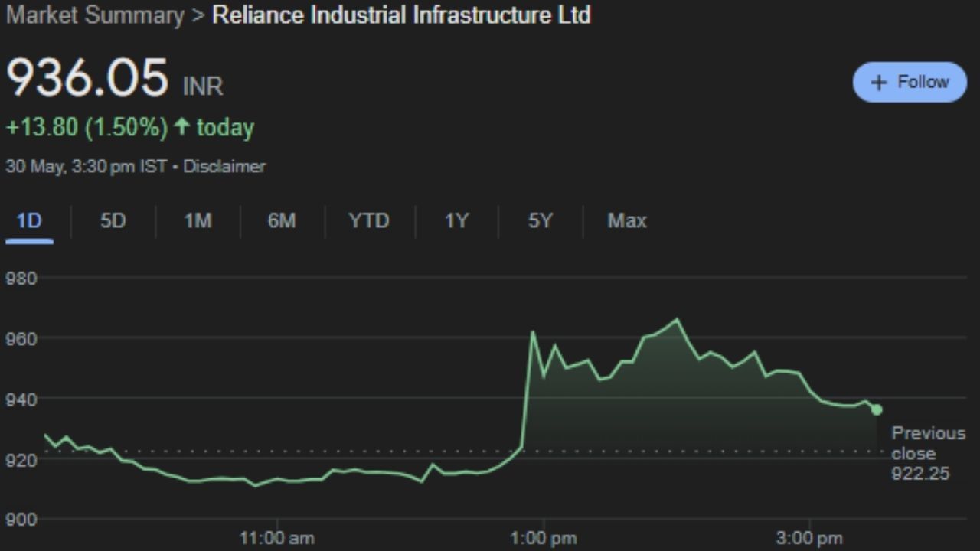Show the YTD time range tab
Screen dimensions: 980x551
[x=369, y=221]
